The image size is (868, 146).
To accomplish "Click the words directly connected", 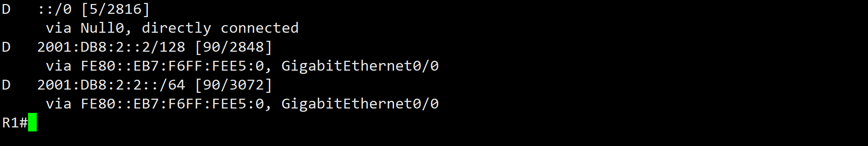I will click(x=220, y=28).
